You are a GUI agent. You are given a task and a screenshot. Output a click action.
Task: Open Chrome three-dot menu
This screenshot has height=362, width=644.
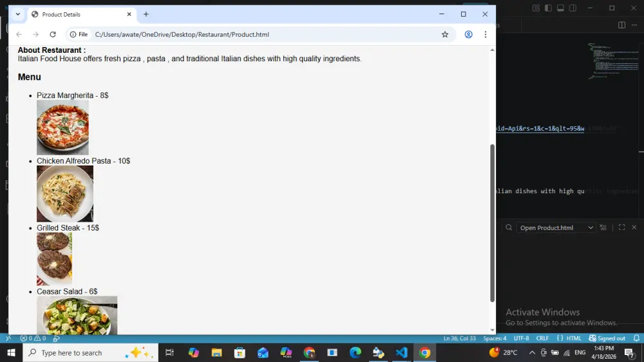click(486, 35)
